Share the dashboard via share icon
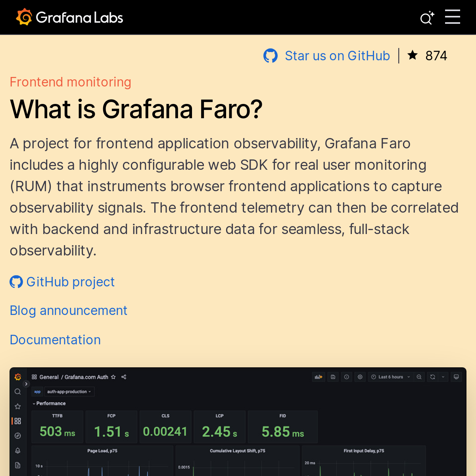The image size is (476, 476). point(124,377)
